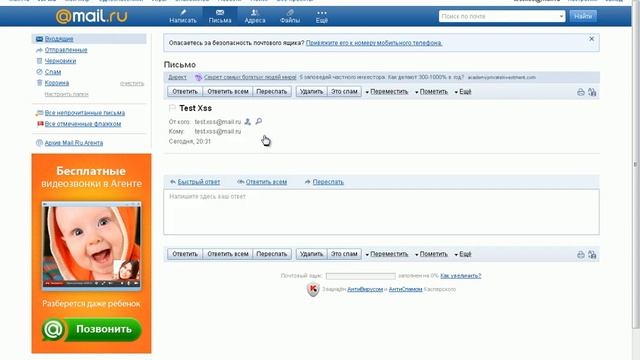Click Настроить папки link

tap(66, 94)
